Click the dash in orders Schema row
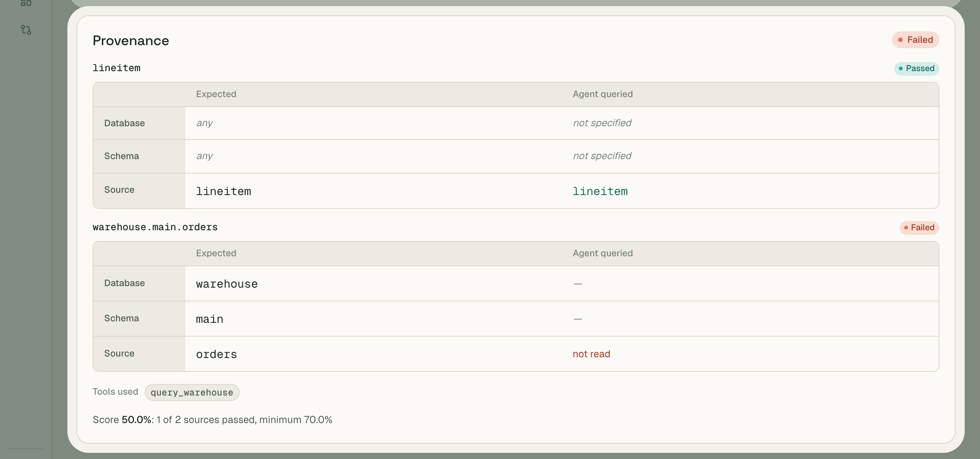Viewport: 980px width, 459px height. click(578, 319)
